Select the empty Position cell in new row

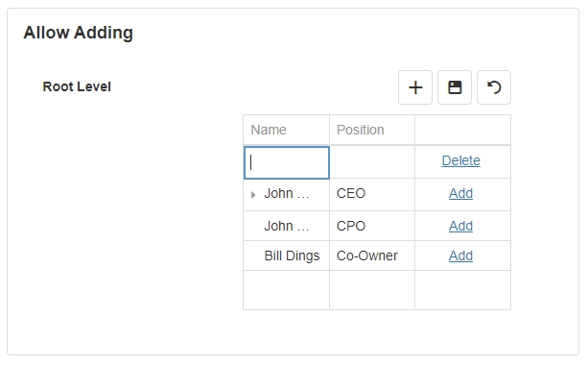click(372, 162)
